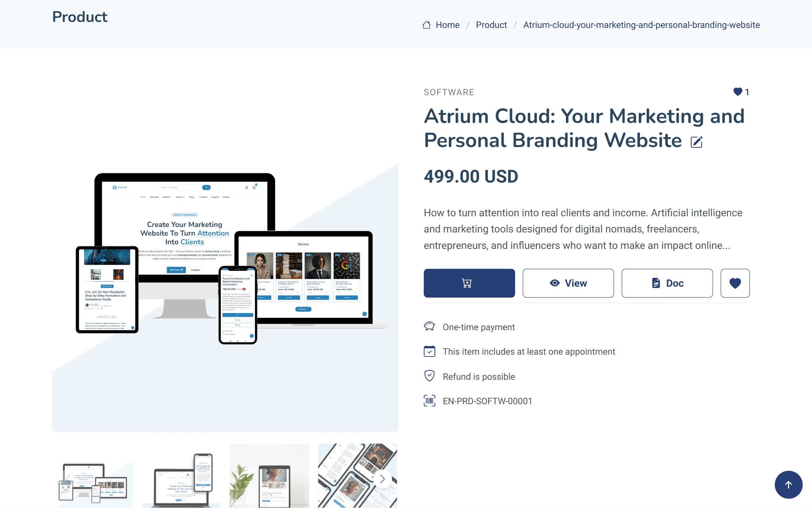This screenshot has height=508, width=812.
Task: Select the tablet with plant thumbnail
Action: [x=269, y=476]
